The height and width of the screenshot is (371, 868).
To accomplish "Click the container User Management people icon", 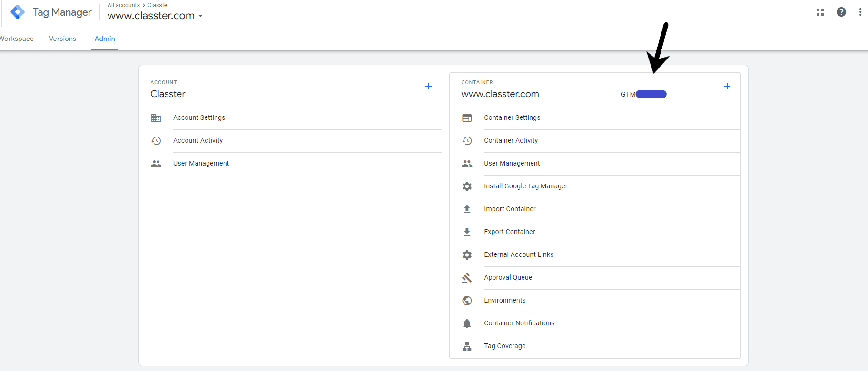I will 467,164.
